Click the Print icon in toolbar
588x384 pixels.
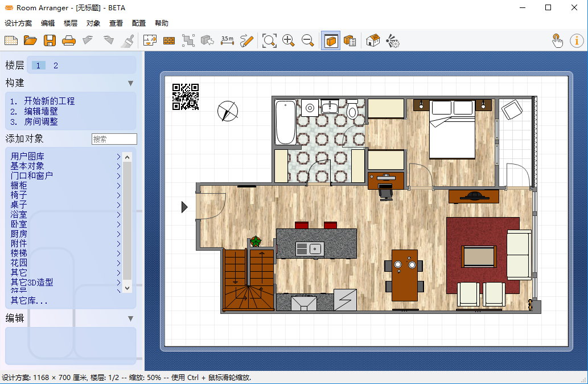[68, 40]
